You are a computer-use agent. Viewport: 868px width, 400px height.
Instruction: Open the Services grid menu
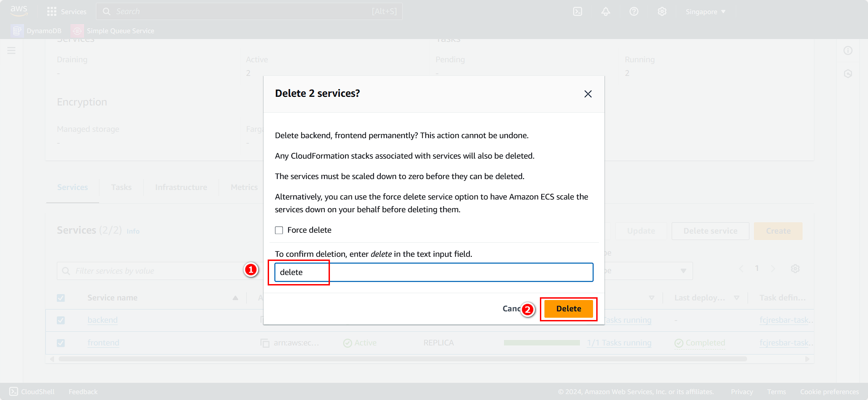pos(67,11)
